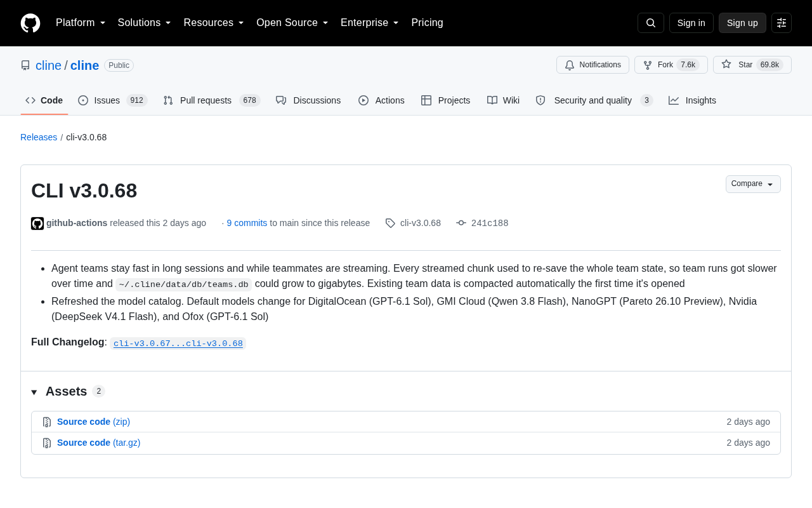Switch to the Issues tab
This screenshot has width=812, height=508.
[112, 100]
